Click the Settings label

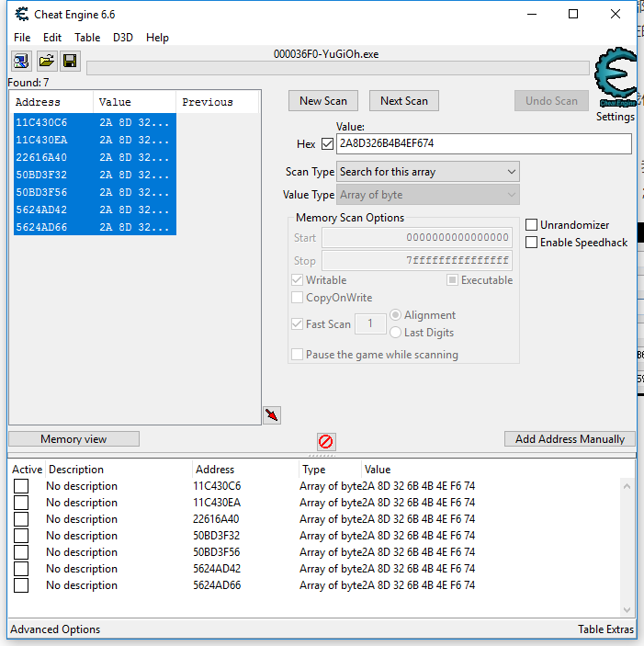[616, 117]
